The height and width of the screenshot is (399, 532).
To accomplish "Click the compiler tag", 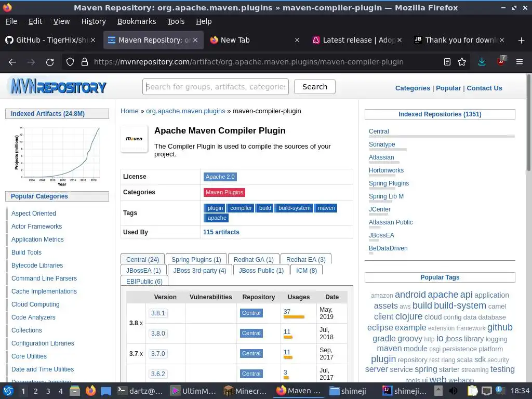I will (x=241, y=208).
